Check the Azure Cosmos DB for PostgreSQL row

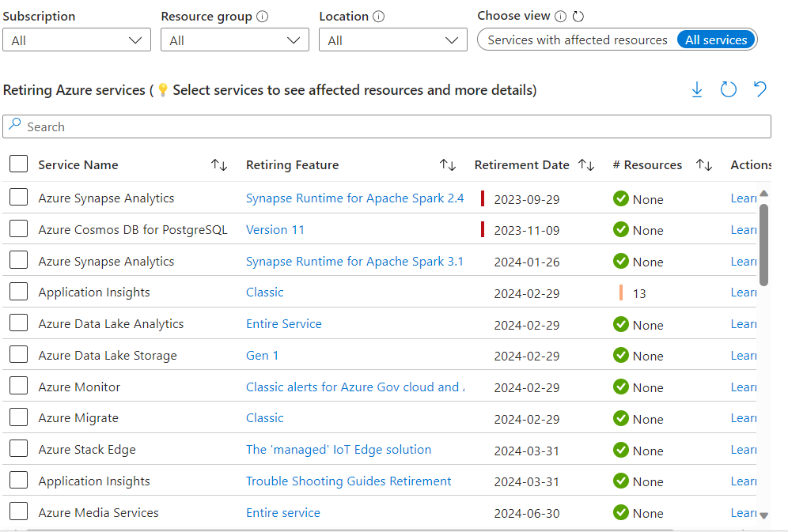[19, 228]
